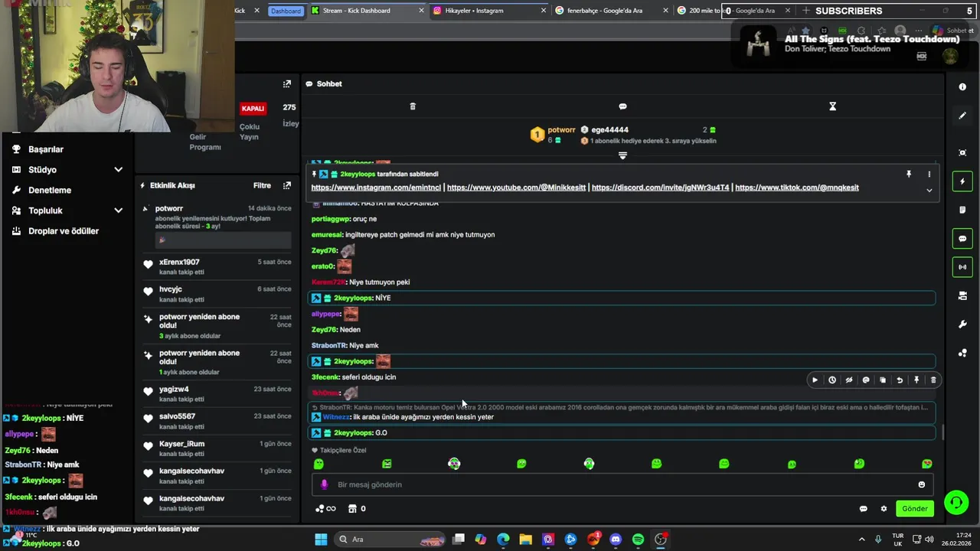
Task: Click the green headset support button
Action: click(x=956, y=502)
